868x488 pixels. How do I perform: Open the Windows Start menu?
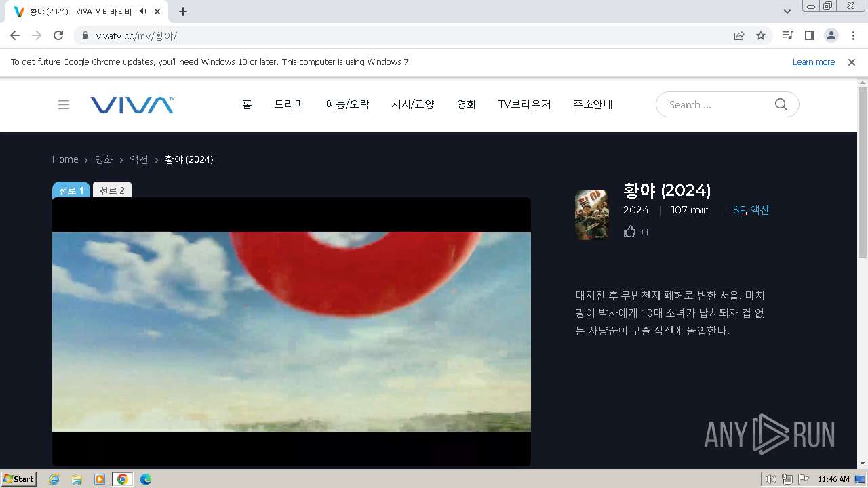[x=18, y=479]
